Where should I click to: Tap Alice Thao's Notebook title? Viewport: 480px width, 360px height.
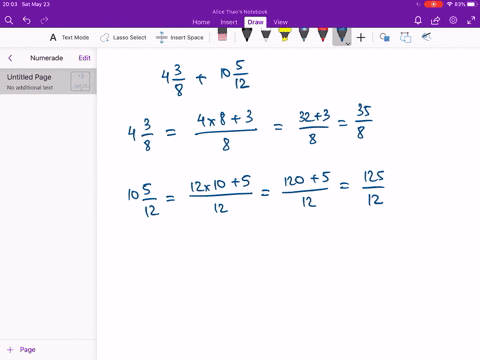(x=240, y=12)
